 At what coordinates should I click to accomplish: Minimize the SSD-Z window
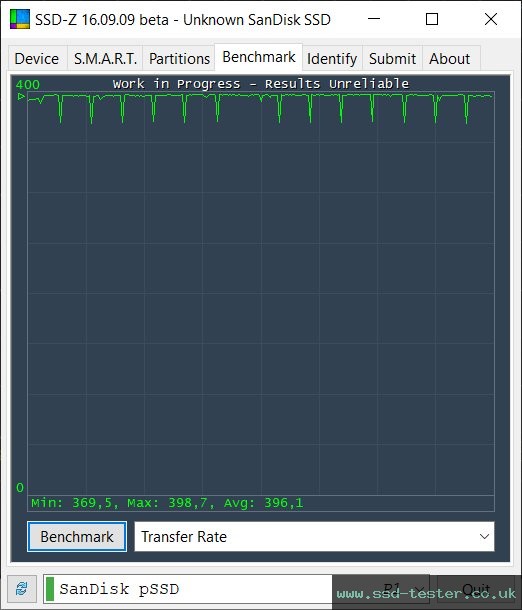[374, 19]
